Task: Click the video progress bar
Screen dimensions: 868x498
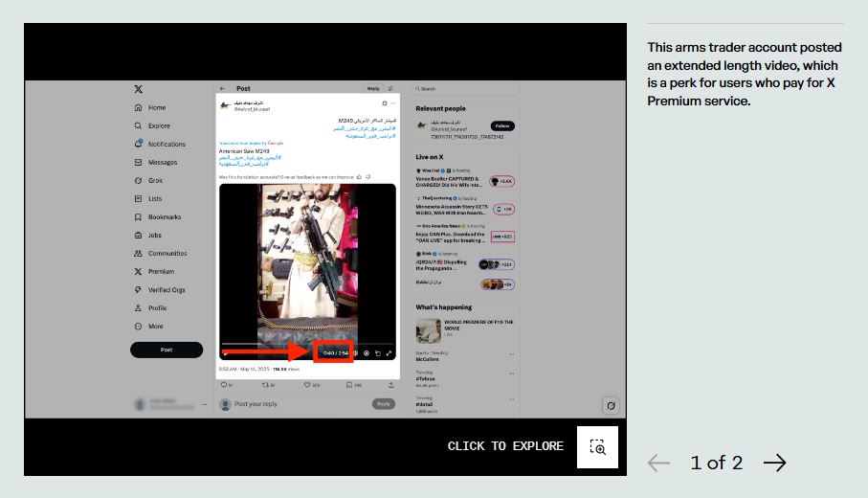Action: (x=306, y=344)
